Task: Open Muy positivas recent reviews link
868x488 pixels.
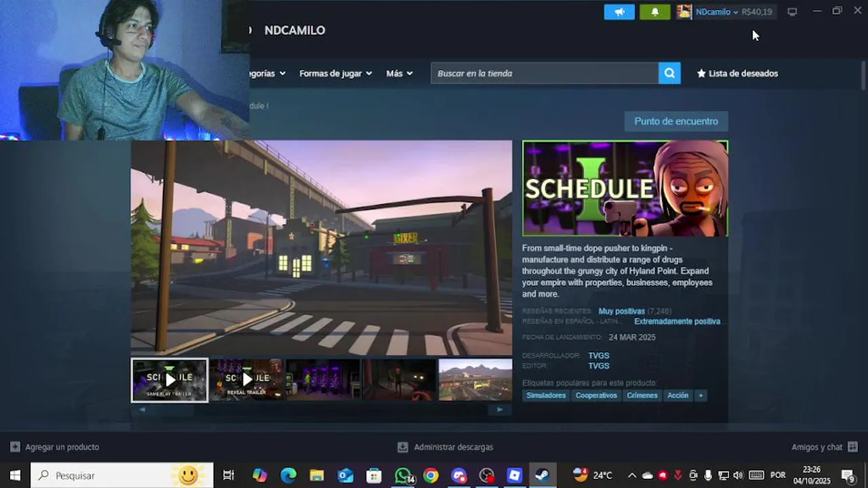Action: pyautogui.click(x=621, y=311)
